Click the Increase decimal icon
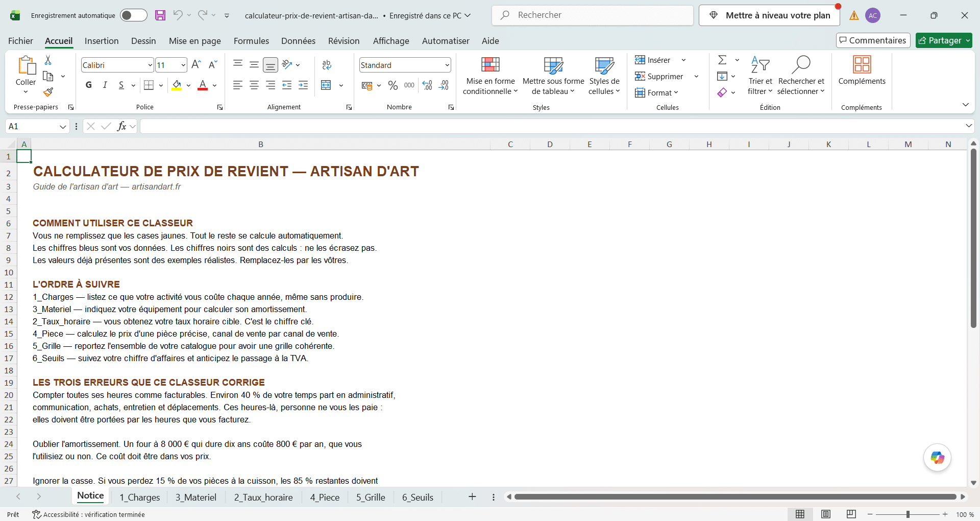The width and height of the screenshot is (980, 521). [x=428, y=85]
